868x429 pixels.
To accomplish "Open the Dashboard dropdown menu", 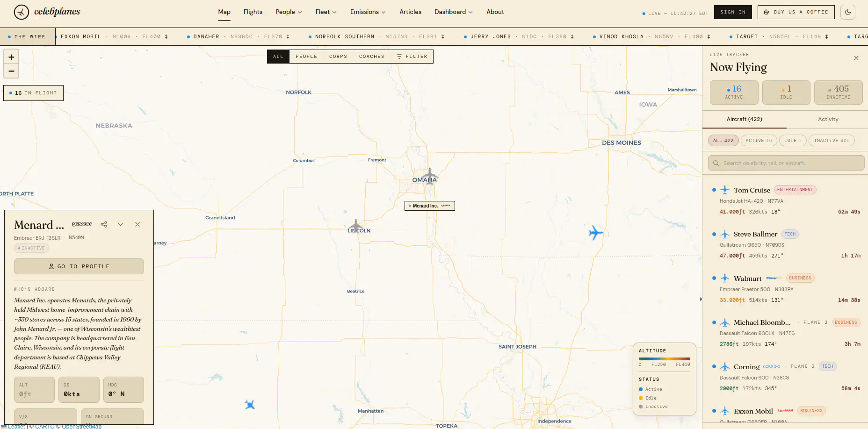I will [x=454, y=12].
